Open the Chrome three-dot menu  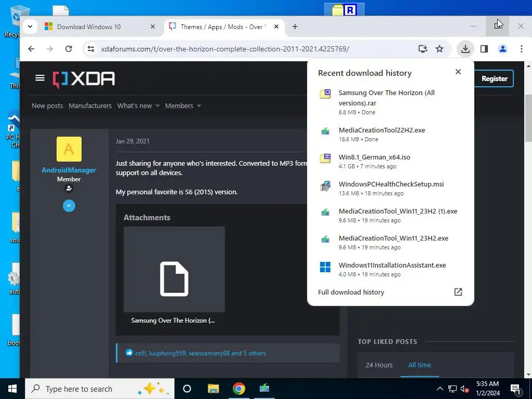point(522,49)
